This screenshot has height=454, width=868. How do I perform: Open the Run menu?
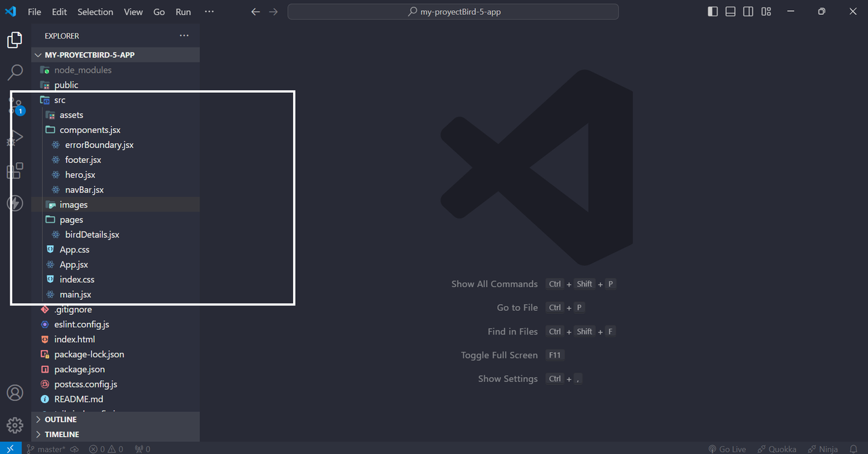[x=183, y=12]
